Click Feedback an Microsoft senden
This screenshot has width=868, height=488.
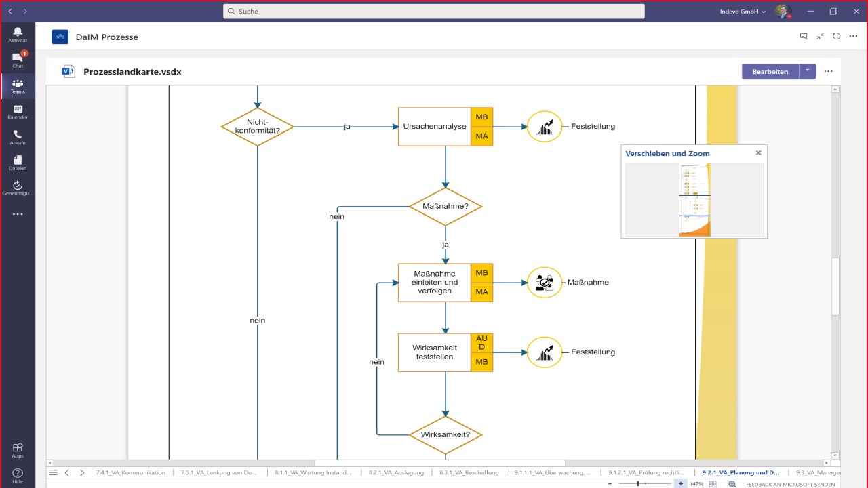pyautogui.click(x=790, y=484)
